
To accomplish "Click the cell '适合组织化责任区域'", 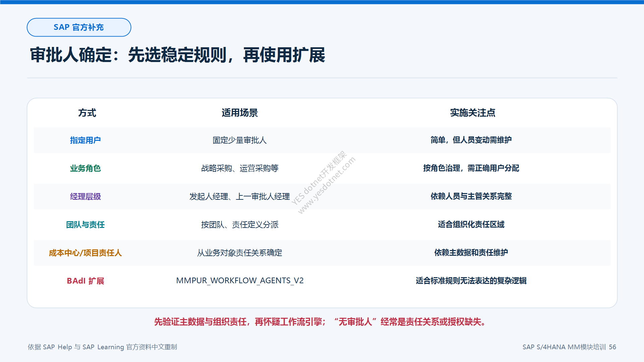I will (471, 225).
